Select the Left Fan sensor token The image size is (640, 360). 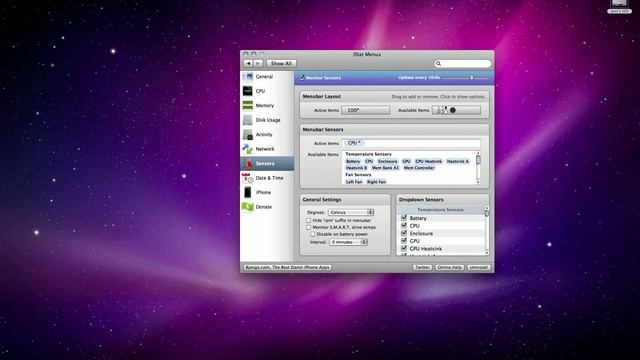354,182
